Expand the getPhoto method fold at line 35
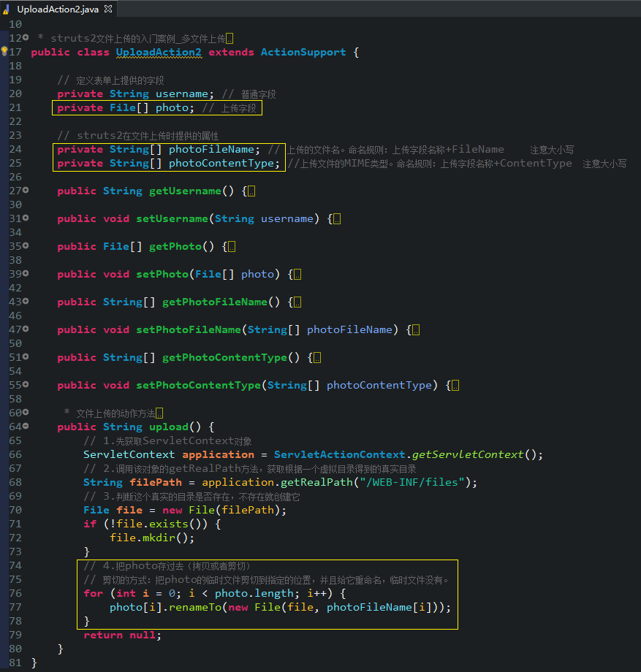Screen dimensions: 641x672 (x=26, y=245)
